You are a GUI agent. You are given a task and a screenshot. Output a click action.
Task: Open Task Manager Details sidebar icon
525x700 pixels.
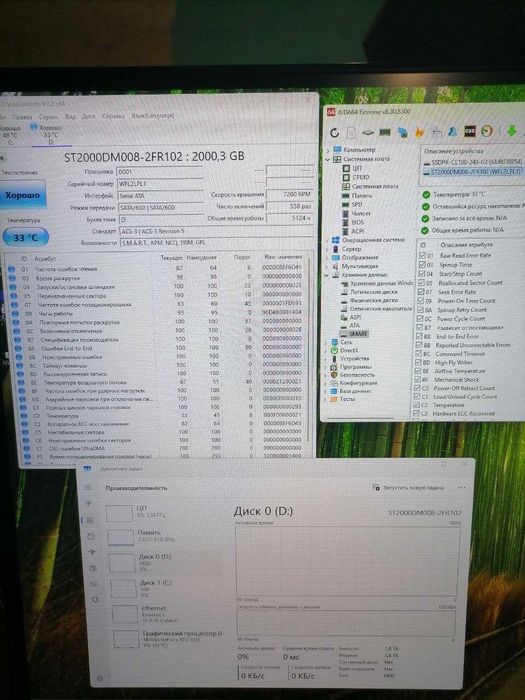pyautogui.click(x=94, y=583)
